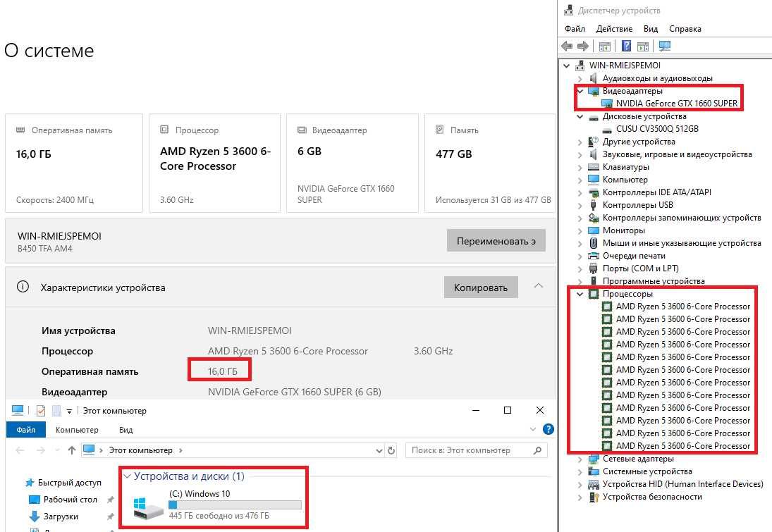Select the Очереди печати printer icon
Viewport: 772px width, 532px height.
point(594,256)
